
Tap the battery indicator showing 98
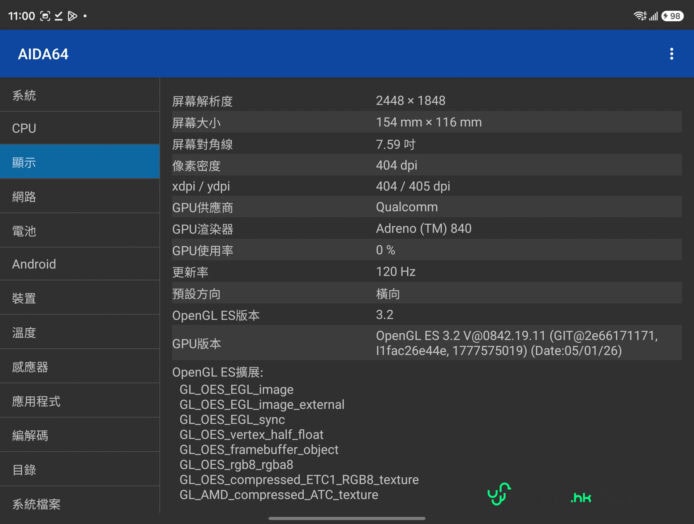tap(672, 16)
